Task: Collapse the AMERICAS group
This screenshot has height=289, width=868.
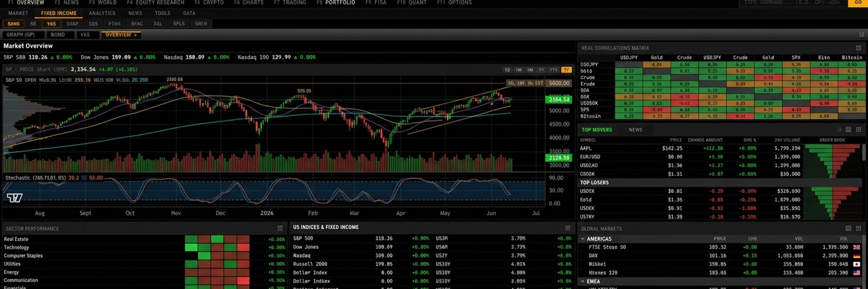Action: click(583, 239)
